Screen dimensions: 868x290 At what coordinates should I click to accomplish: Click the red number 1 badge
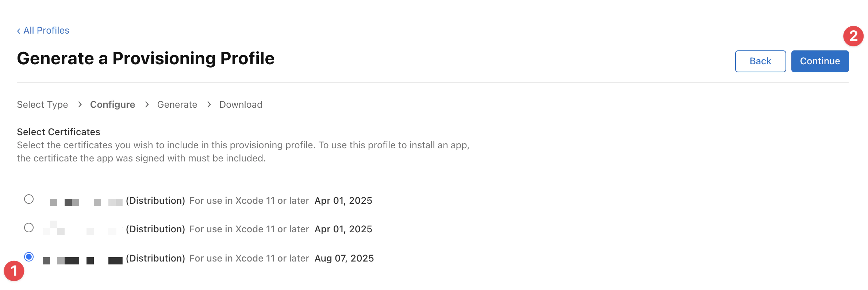14,271
